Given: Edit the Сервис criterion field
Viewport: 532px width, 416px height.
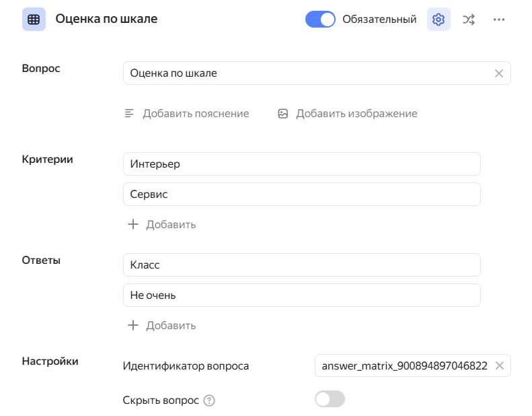Looking at the screenshot, I should tap(301, 194).
